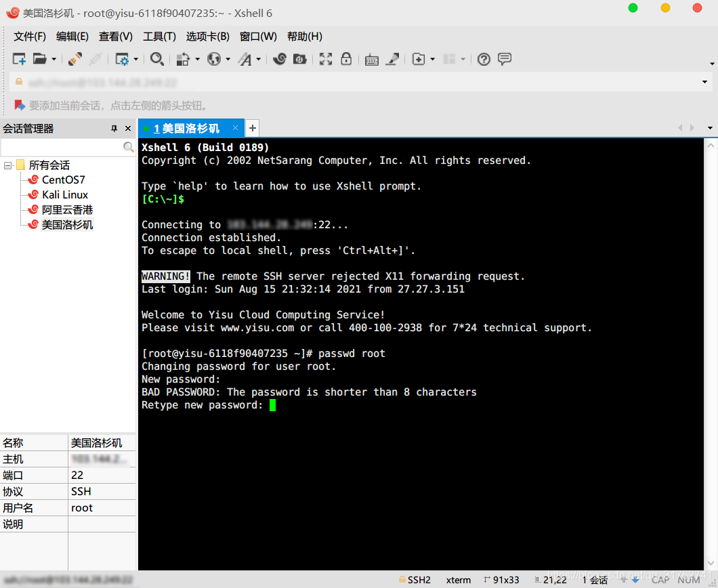Launch Xshell swirl icon in toolbar

[x=279, y=59]
